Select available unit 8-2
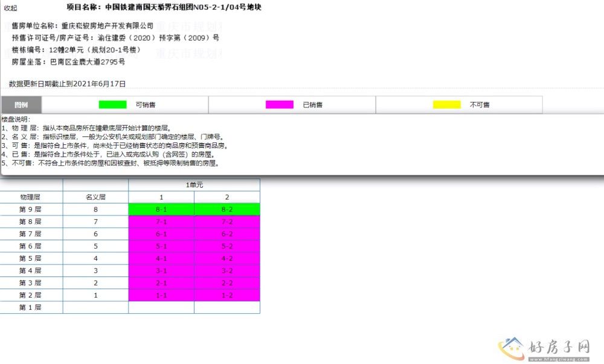The width and height of the screenshot is (604, 364). pos(227,209)
